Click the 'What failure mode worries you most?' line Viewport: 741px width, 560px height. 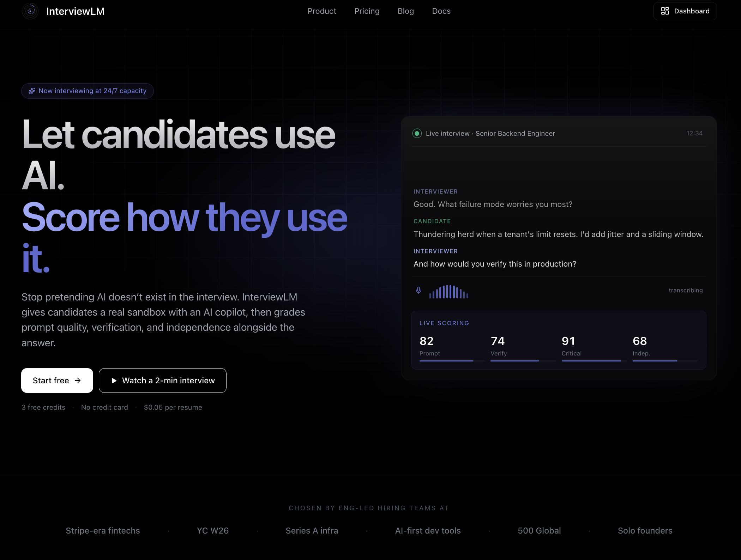click(493, 205)
